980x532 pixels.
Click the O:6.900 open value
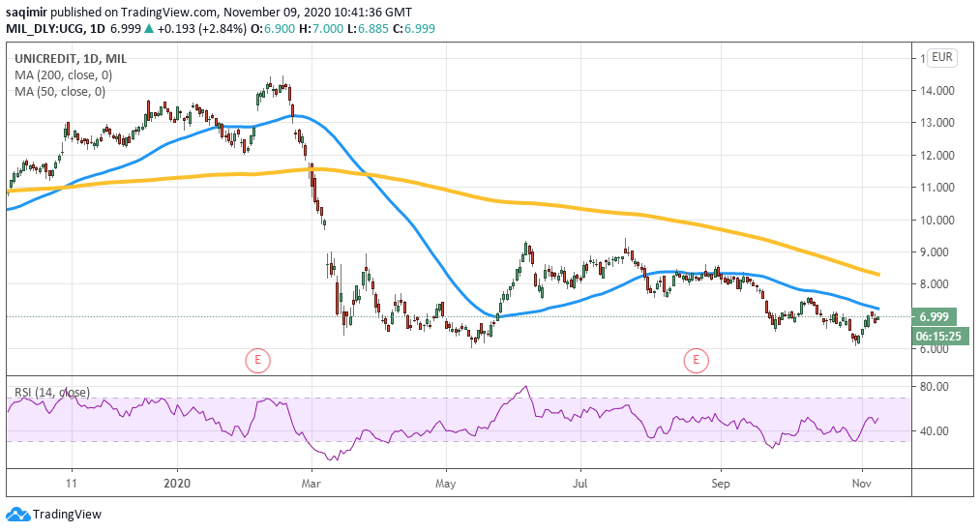[x=273, y=29]
